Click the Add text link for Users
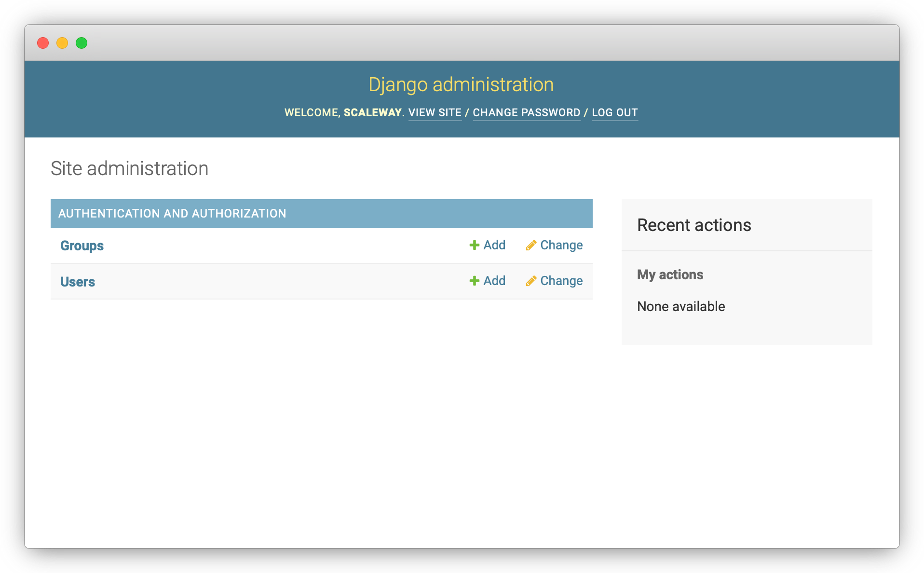Screen dimensions: 924x573 coord(494,281)
